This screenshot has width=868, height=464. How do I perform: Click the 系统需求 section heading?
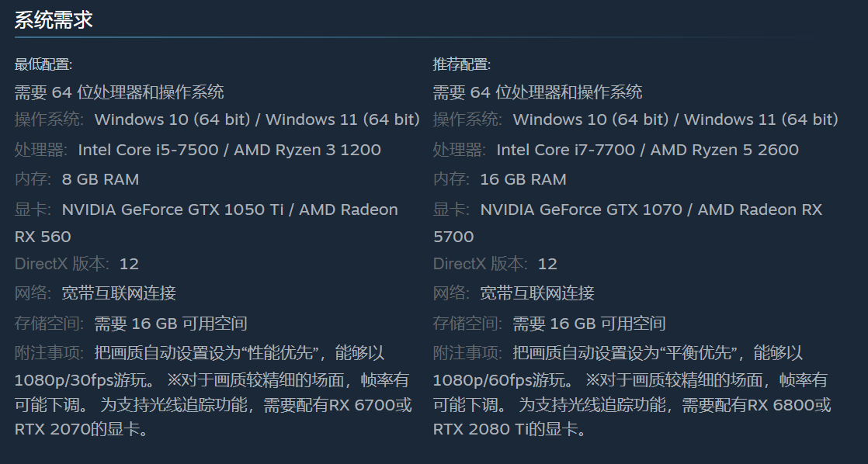click(x=54, y=20)
